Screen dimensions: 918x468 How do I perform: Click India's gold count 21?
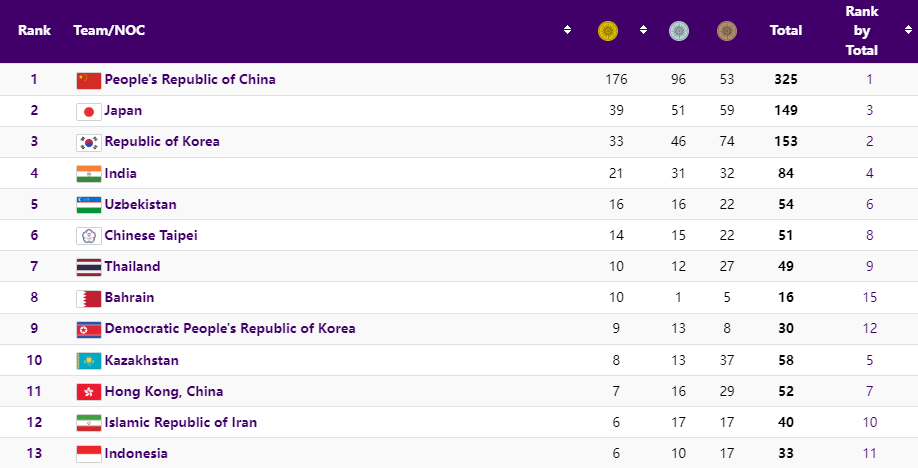616,173
